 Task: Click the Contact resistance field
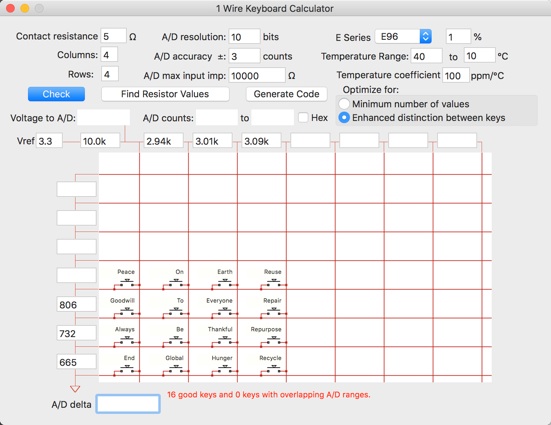pyautogui.click(x=114, y=36)
